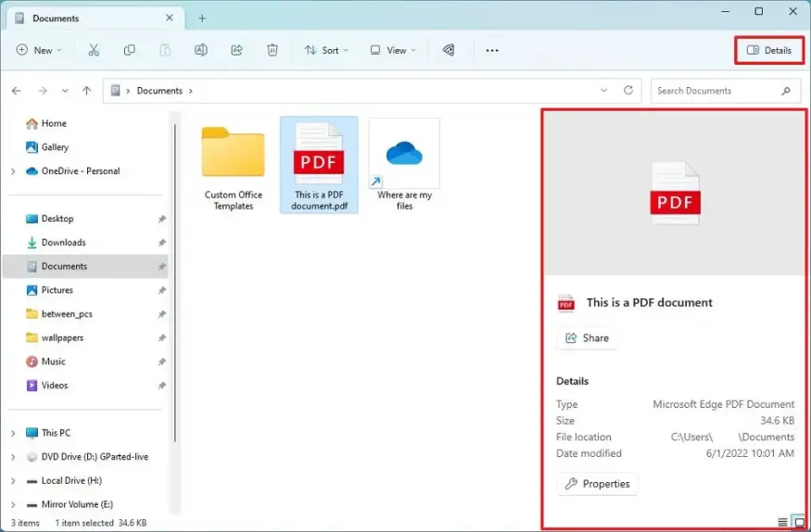Click 'Microsoft Edge PDF Document' type value
This screenshot has height=532, width=811.
[x=724, y=404]
